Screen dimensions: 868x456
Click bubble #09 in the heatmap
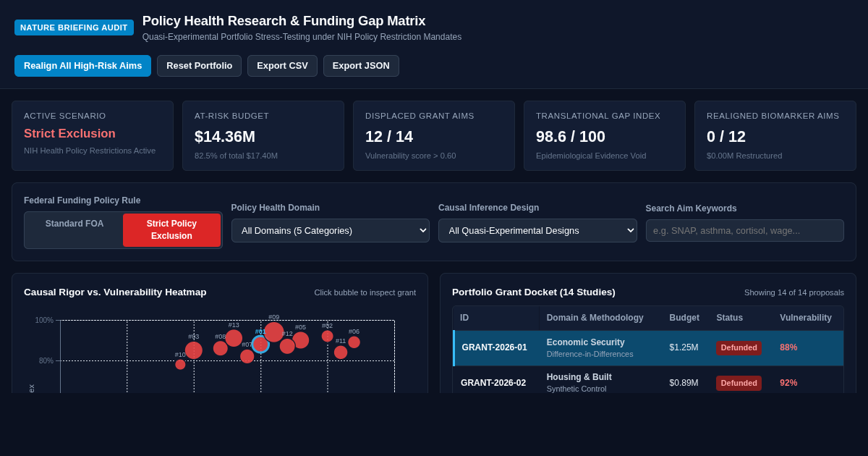[x=274, y=332]
